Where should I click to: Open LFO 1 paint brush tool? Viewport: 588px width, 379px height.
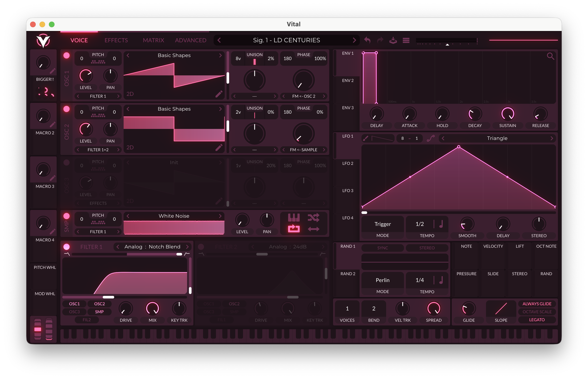pyautogui.click(x=366, y=138)
